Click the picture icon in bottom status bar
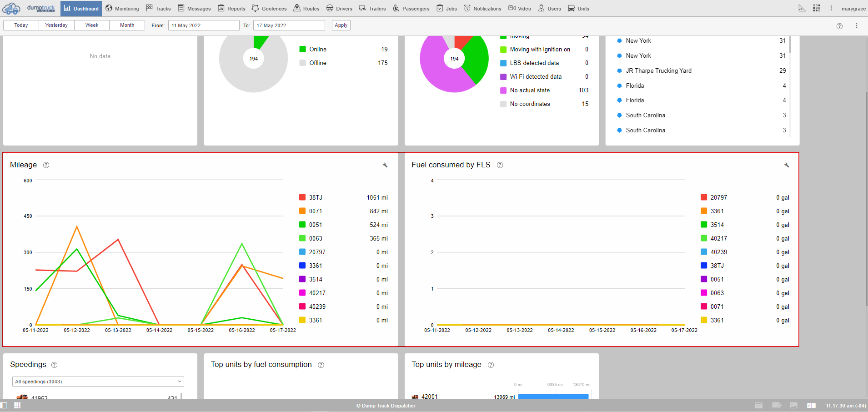The height and width of the screenshot is (412, 868). point(793,405)
